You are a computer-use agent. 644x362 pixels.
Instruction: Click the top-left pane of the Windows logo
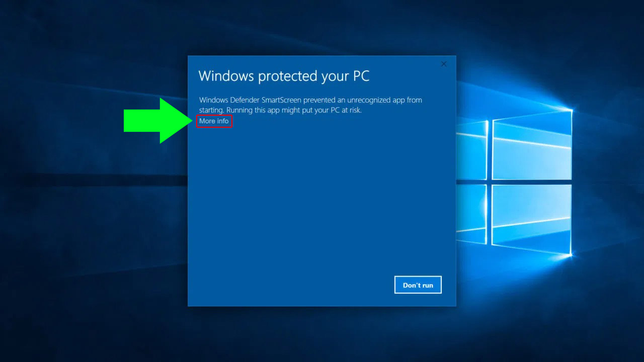(x=472, y=152)
